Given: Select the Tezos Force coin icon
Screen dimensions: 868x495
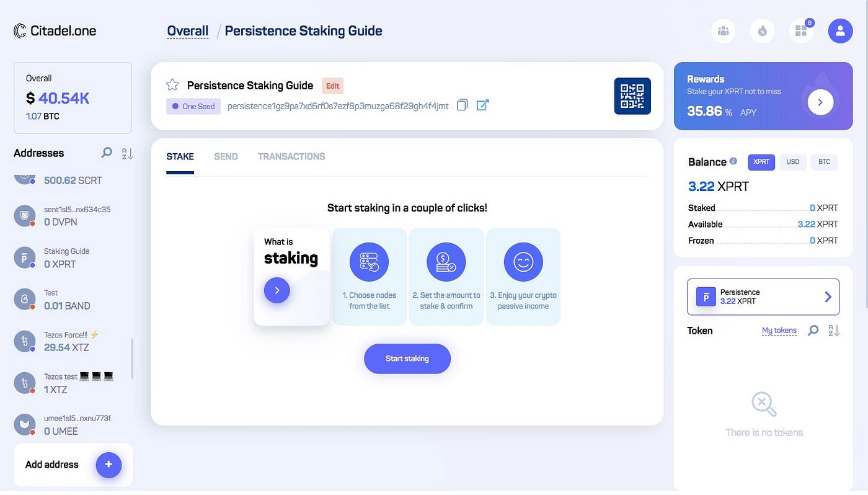Looking at the screenshot, I should [x=24, y=341].
